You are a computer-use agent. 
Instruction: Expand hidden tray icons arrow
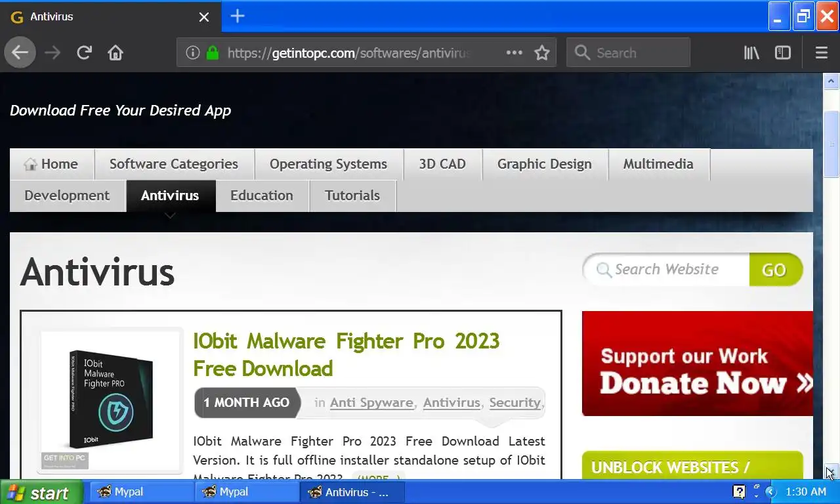(771, 492)
